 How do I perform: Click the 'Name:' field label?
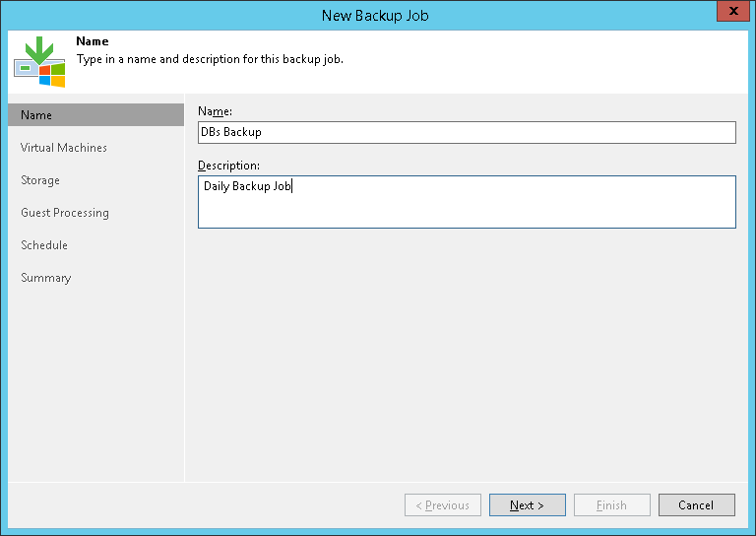pyautogui.click(x=216, y=111)
